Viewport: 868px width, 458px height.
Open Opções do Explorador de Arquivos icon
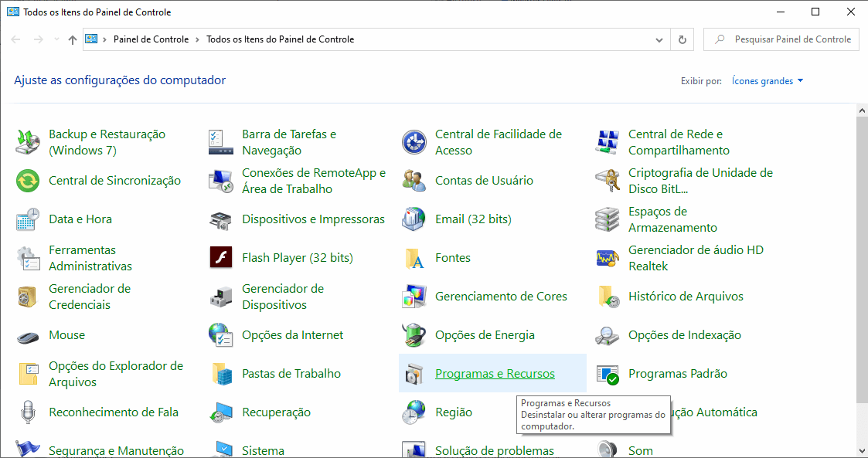pyautogui.click(x=28, y=375)
